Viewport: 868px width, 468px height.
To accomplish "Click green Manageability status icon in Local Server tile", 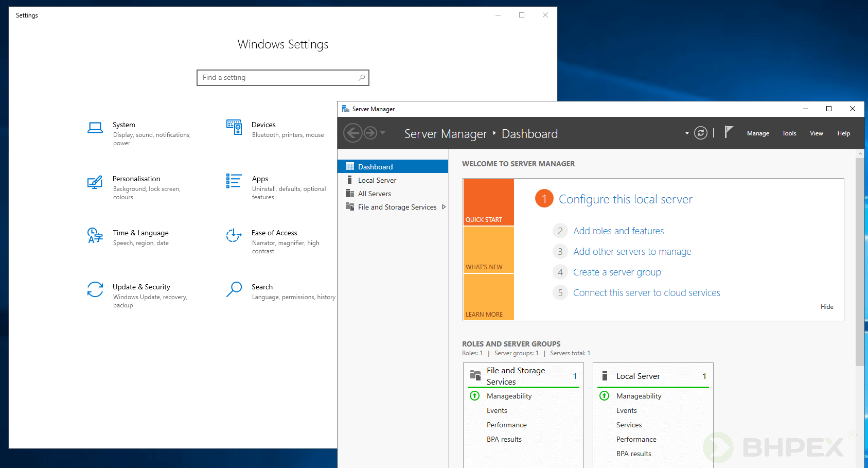I will pos(605,396).
